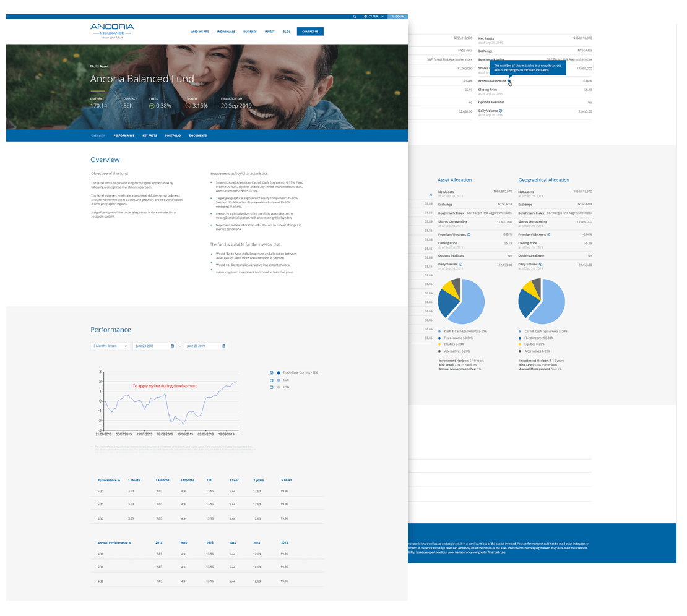Click the red 'To apply styling during development' note

click(x=165, y=386)
